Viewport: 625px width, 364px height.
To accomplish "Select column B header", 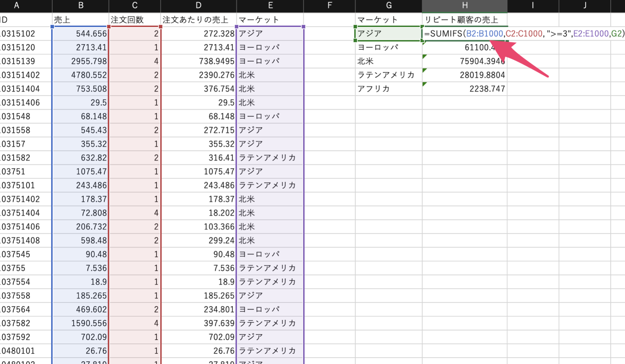I will [81, 5].
